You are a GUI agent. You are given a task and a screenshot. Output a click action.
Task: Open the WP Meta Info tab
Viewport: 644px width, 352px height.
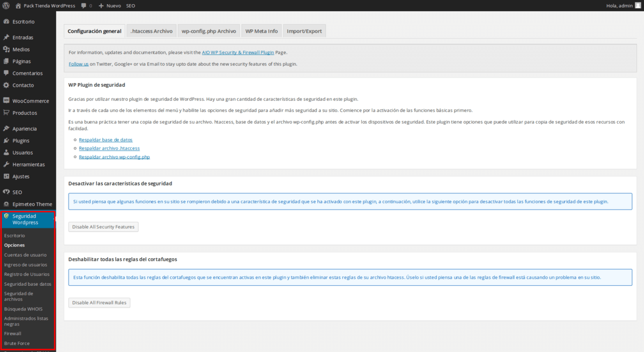(x=261, y=31)
